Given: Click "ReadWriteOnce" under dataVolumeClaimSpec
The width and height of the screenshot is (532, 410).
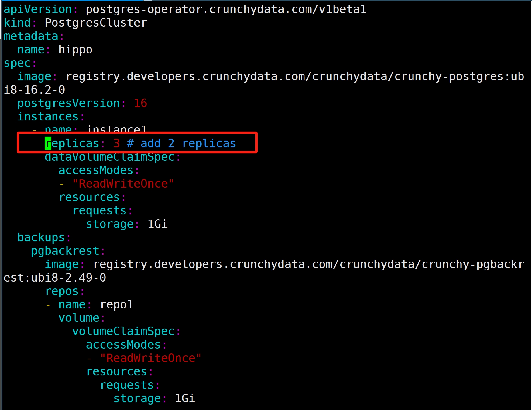Looking at the screenshot, I should tap(123, 184).
